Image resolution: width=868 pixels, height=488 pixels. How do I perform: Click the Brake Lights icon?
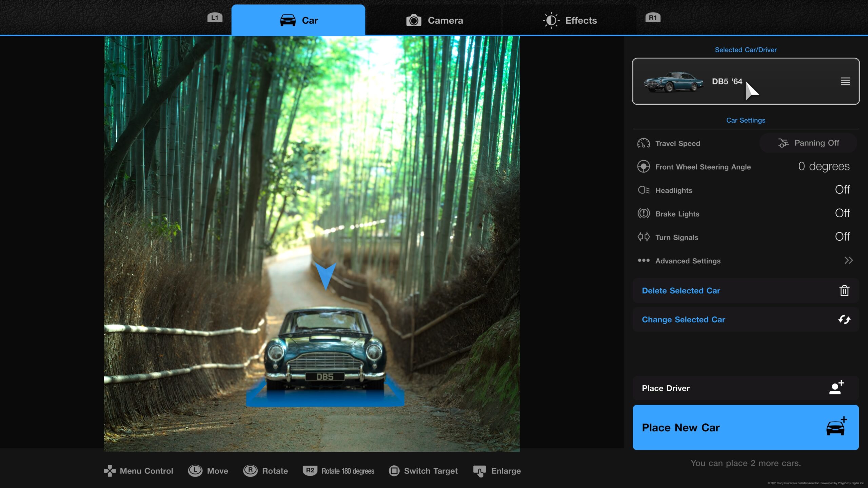click(x=643, y=213)
